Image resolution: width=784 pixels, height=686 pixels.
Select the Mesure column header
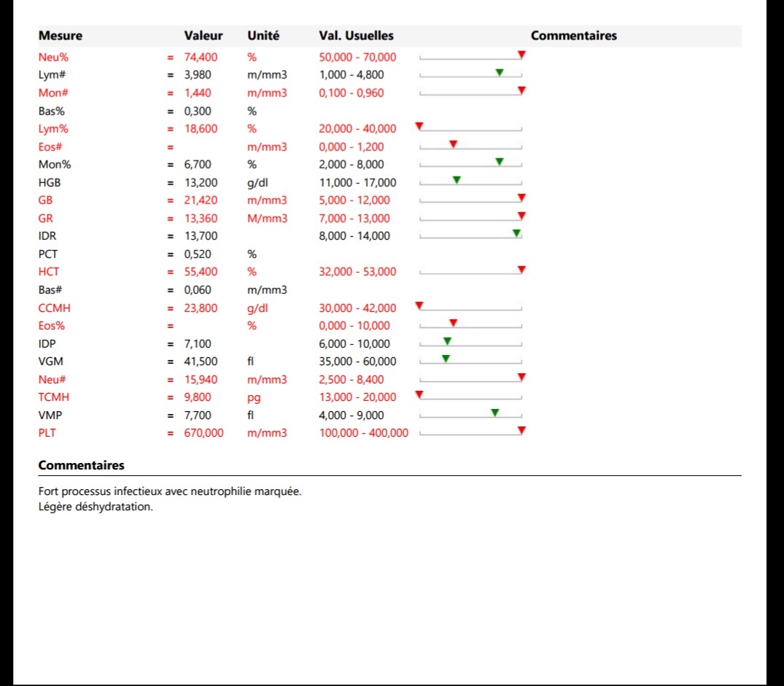tap(61, 36)
